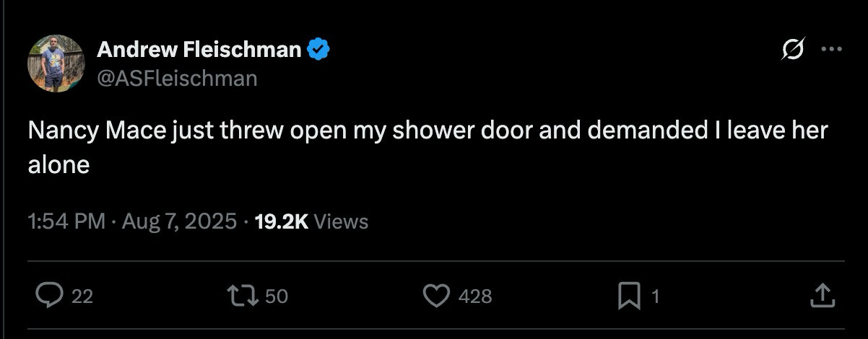Image resolution: width=868 pixels, height=339 pixels.
Task: Click the Aug 7, 2025 date
Action: [179, 221]
